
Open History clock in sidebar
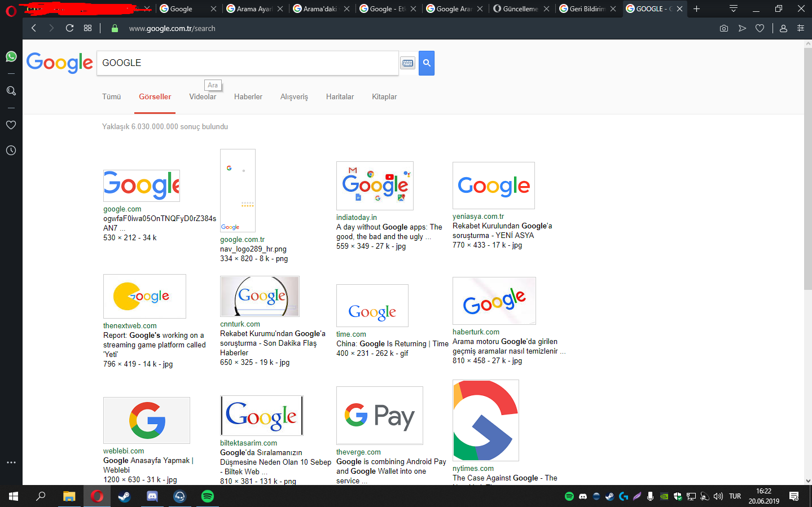(11, 151)
